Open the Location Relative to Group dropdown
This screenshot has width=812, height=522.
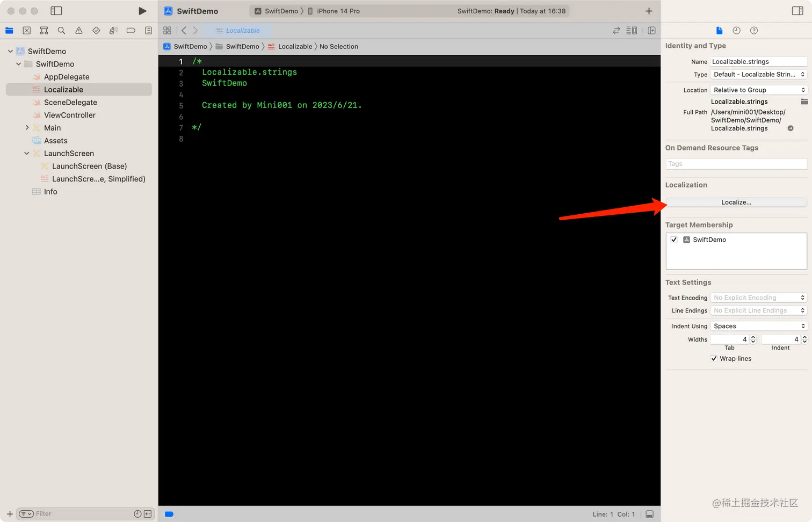[x=759, y=90]
